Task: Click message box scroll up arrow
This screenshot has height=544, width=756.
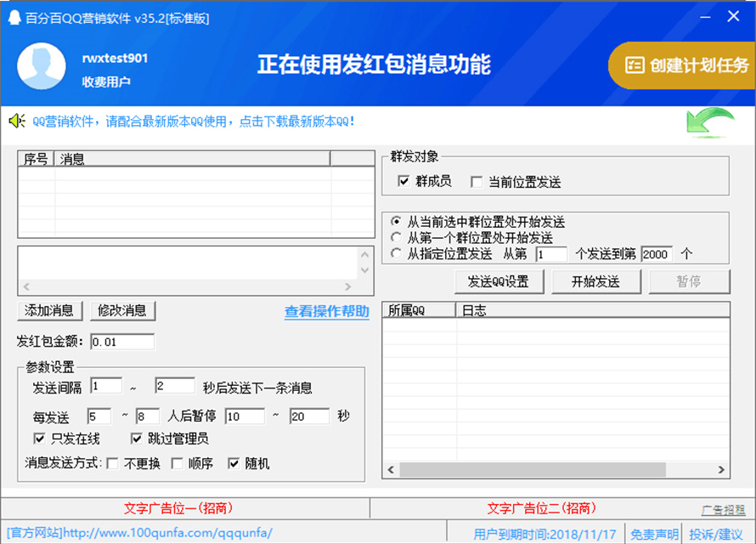Action: pos(365,254)
